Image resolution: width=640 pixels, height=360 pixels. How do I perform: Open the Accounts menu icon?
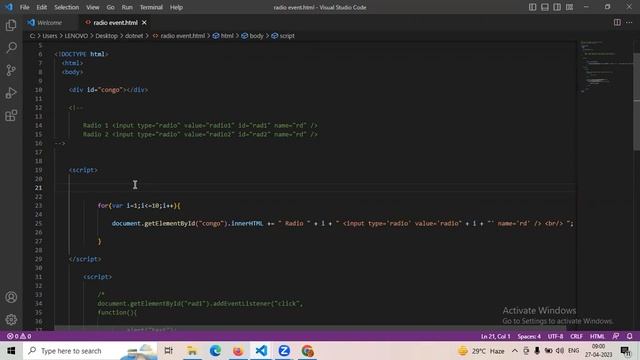pos(11,297)
